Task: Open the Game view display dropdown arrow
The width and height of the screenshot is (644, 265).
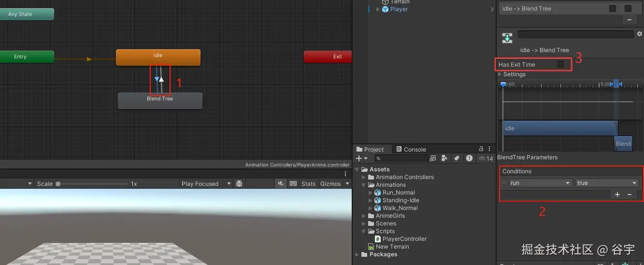Action: point(30,184)
